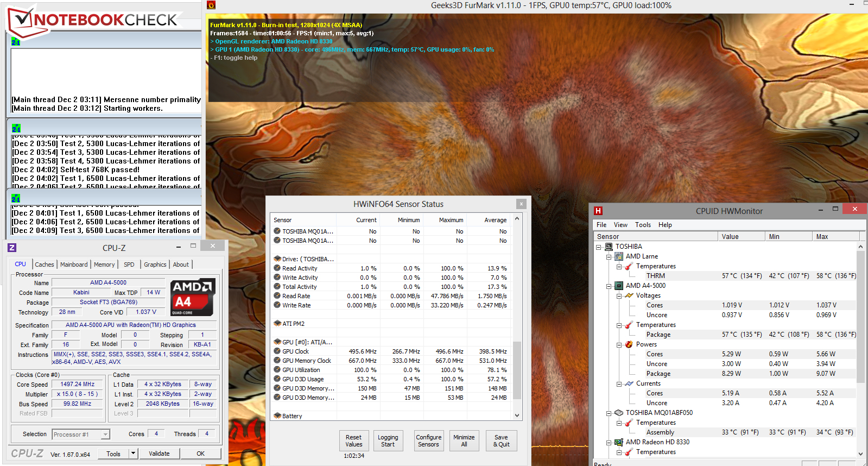
Task: Click the GPU D3D Usage sensor icon
Action: (277, 379)
